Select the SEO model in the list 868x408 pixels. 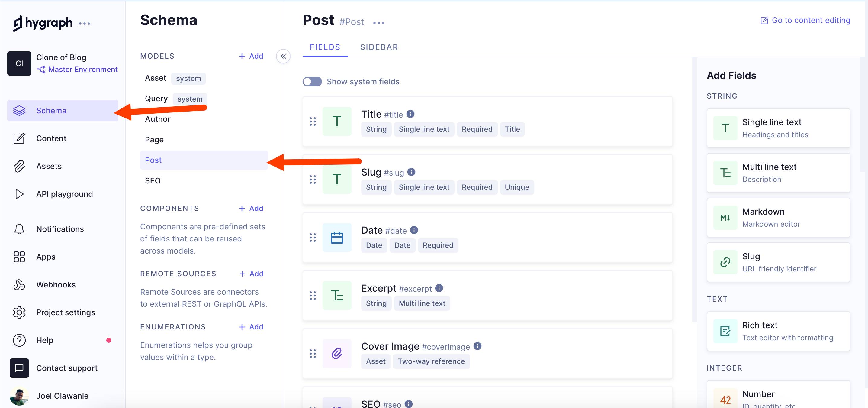pyautogui.click(x=153, y=180)
